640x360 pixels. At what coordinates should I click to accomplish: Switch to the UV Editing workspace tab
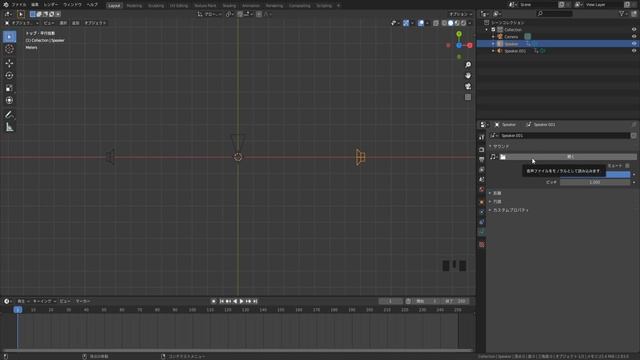pyautogui.click(x=179, y=5)
